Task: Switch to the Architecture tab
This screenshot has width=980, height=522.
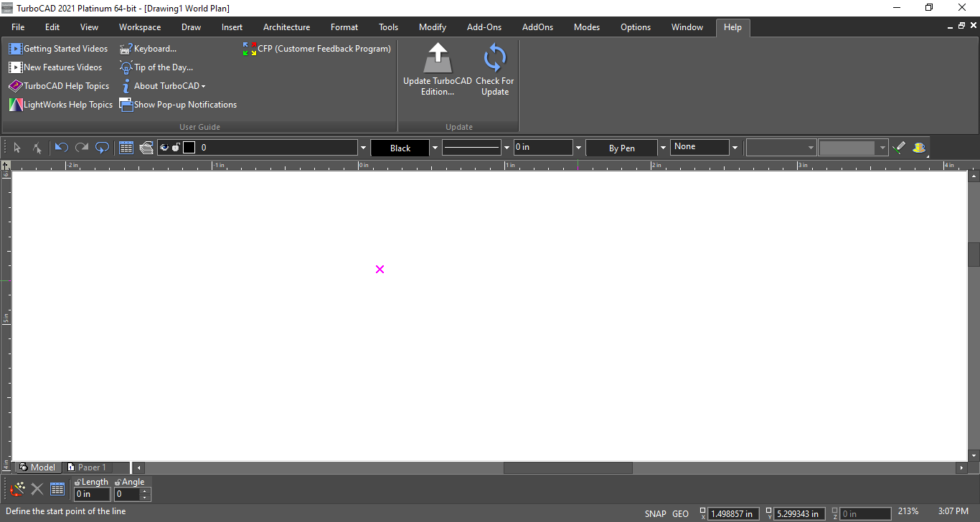Action: tap(287, 27)
